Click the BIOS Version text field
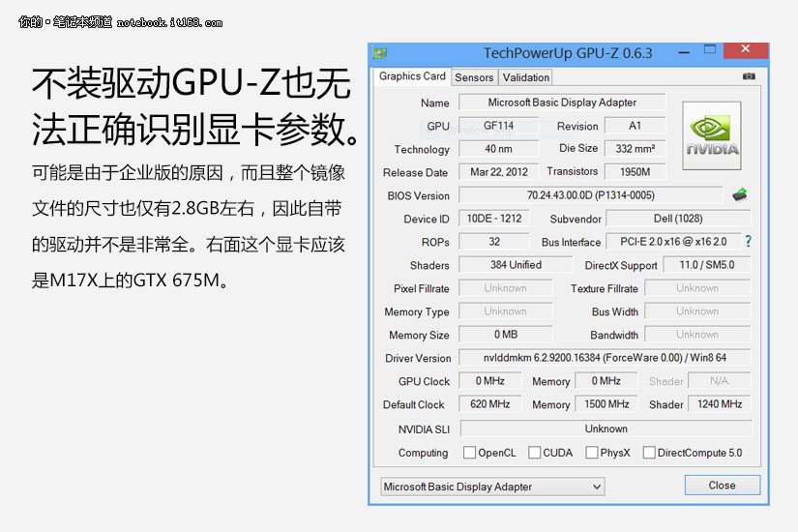Screen dimensions: 798x532 [590, 195]
